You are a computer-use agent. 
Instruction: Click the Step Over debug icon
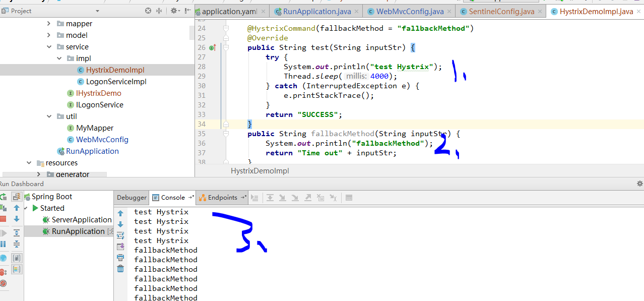[270, 198]
